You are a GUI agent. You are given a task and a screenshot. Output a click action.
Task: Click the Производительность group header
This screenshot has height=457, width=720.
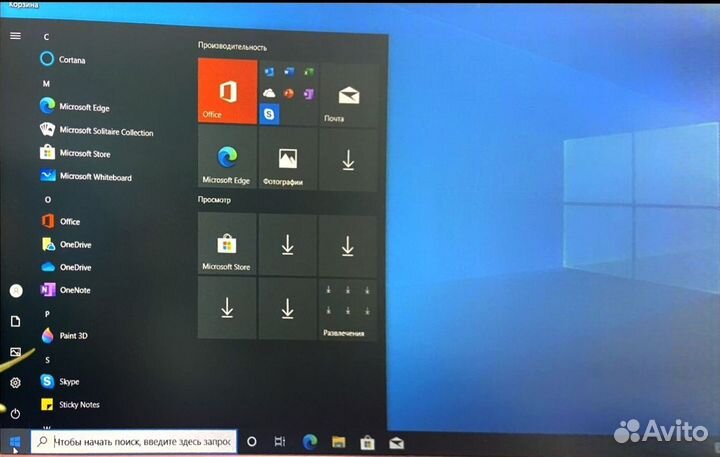(232, 47)
